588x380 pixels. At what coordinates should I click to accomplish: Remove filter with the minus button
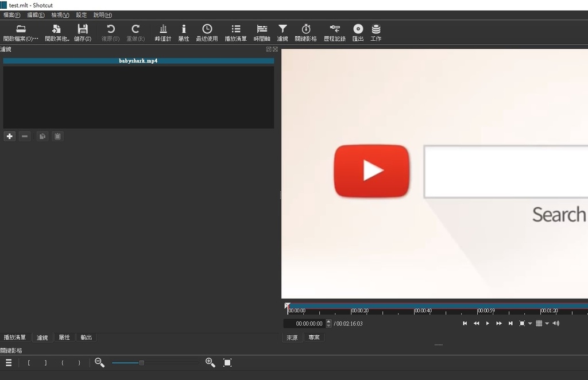click(x=25, y=137)
